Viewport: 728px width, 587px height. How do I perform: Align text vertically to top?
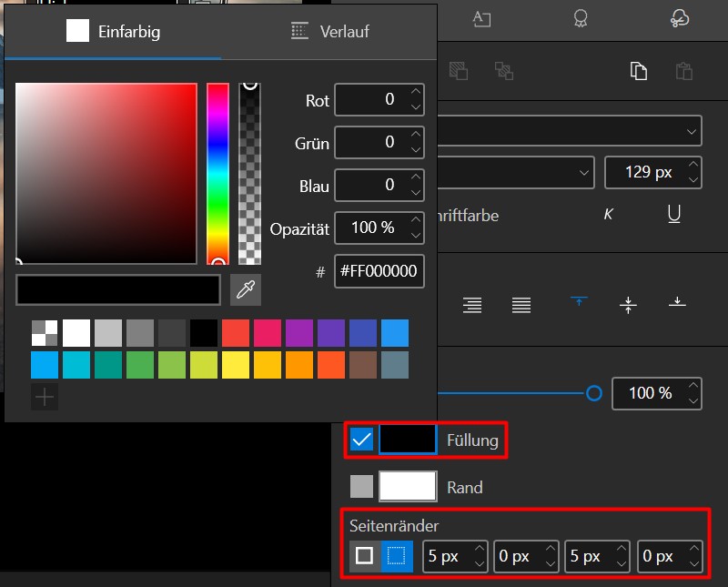[579, 301]
